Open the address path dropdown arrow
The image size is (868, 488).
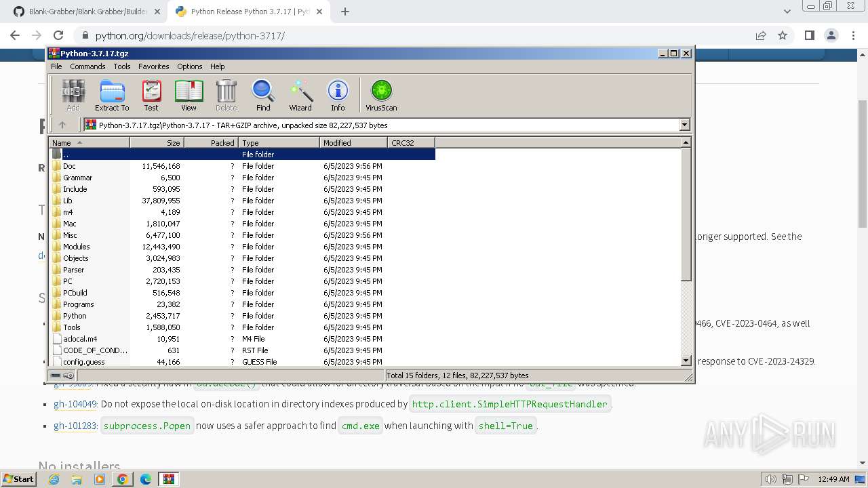[x=684, y=125]
